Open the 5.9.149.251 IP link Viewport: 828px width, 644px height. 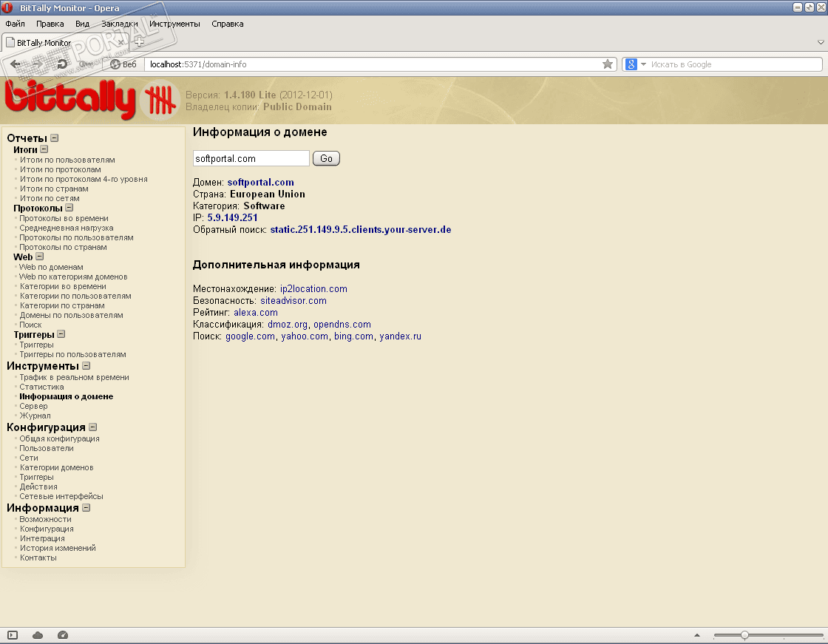click(x=232, y=217)
